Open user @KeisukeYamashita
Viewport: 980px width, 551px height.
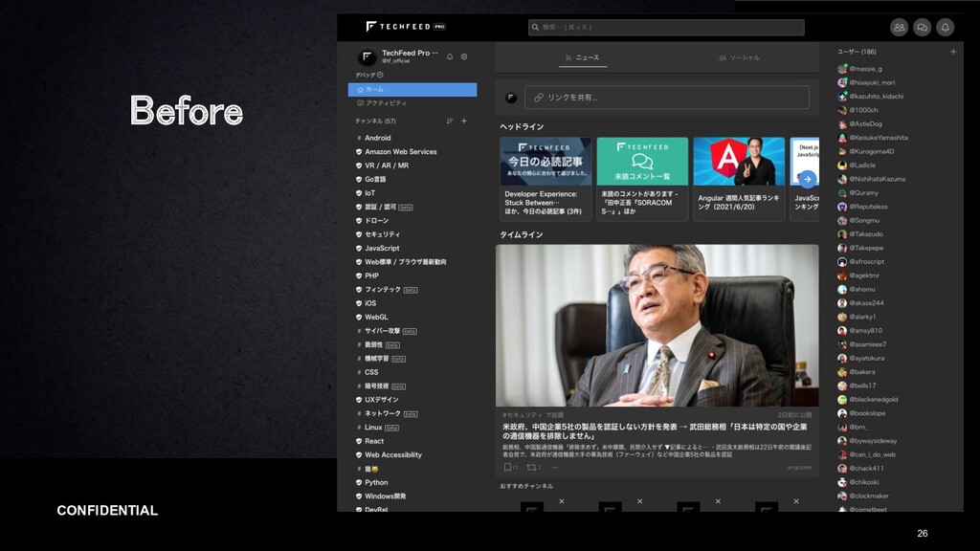pos(879,138)
